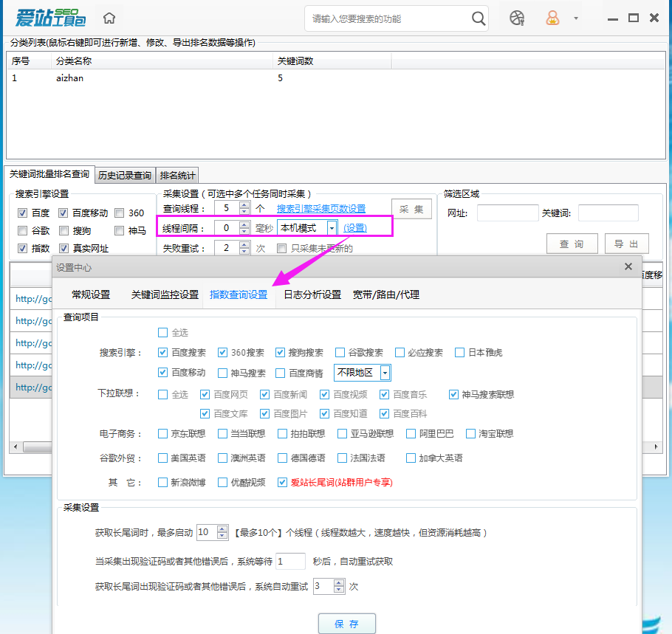Check 全选 under 查询项目
This screenshot has height=634, width=672.
point(163,333)
